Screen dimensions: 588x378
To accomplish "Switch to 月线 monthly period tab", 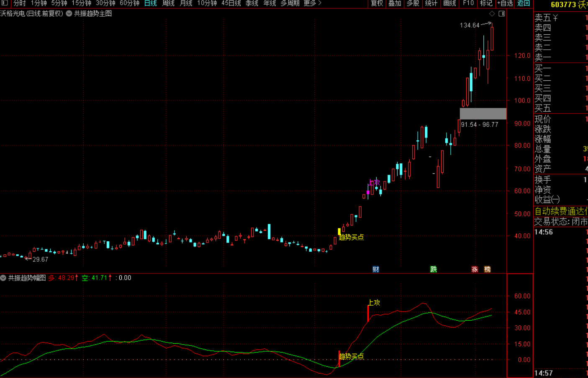I will (x=186, y=3).
